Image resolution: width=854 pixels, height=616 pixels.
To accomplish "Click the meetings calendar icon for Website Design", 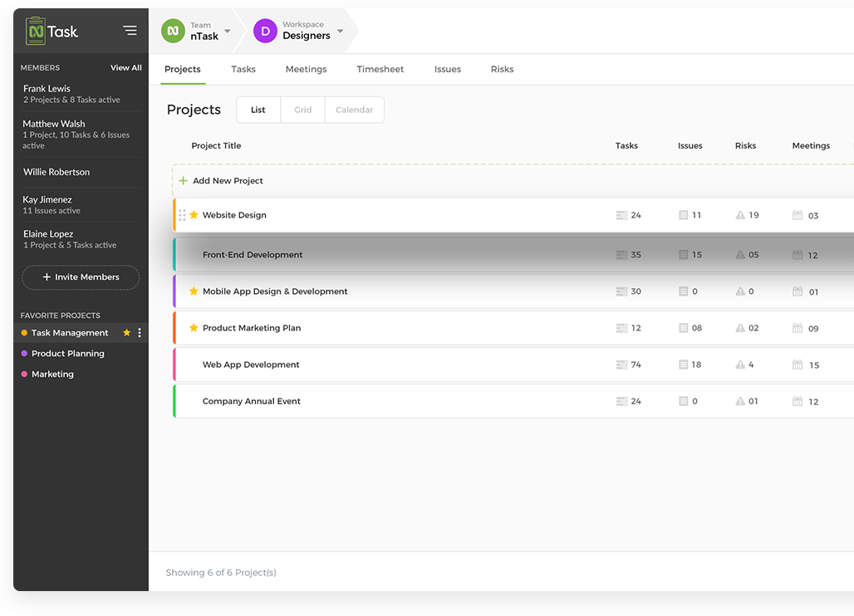I will (798, 215).
